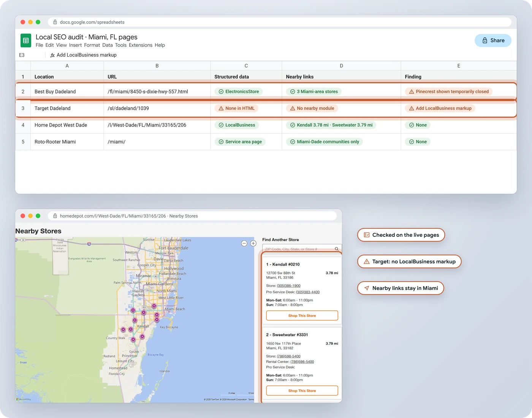Click the Sweetwater store phone link
The width and height of the screenshot is (532, 418).
[288, 356]
